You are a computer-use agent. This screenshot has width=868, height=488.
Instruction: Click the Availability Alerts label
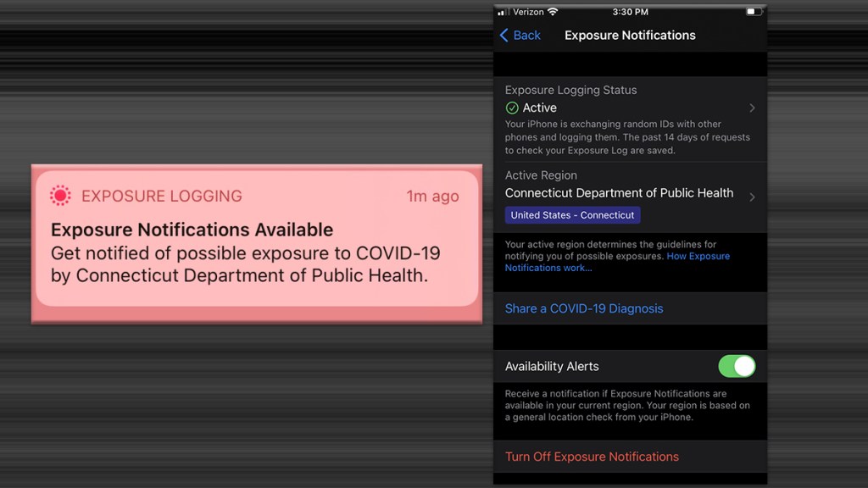[x=551, y=366]
